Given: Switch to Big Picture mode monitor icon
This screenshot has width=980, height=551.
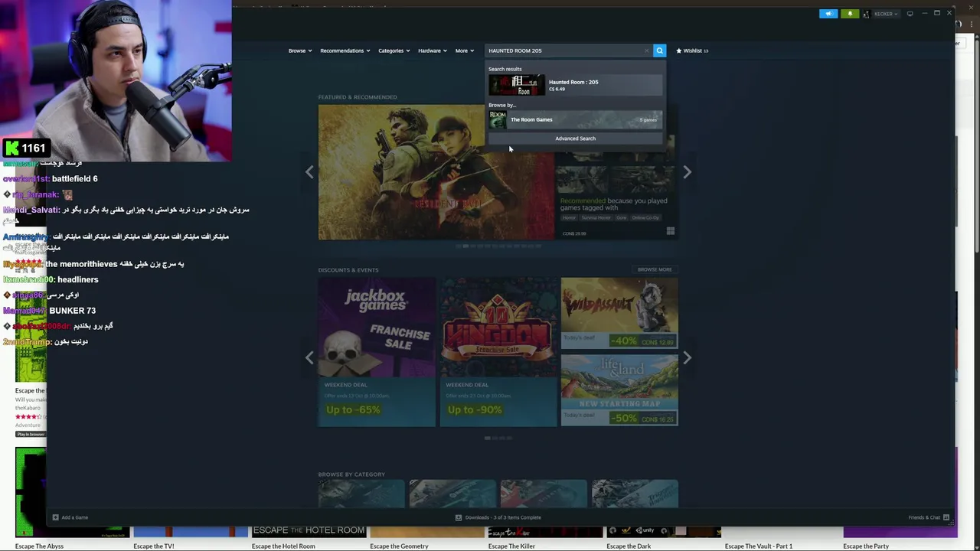Looking at the screenshot, I should [910, 14].
